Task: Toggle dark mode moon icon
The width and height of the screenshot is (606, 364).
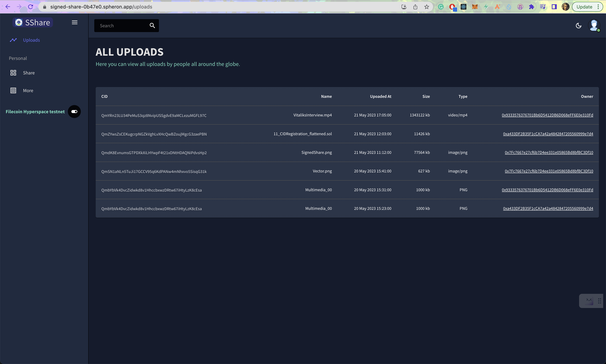Action: pos(579,26)
